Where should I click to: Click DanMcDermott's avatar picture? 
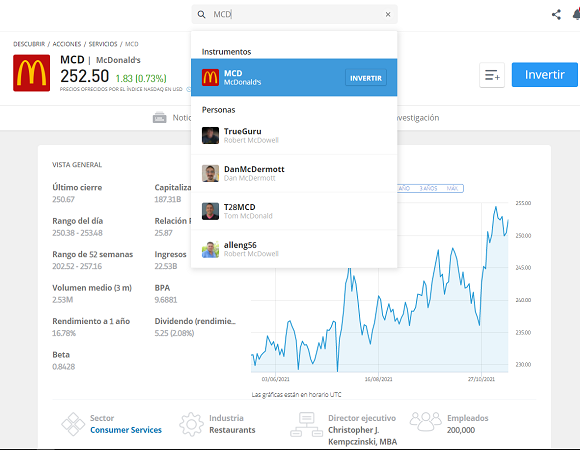pos(210,173)
